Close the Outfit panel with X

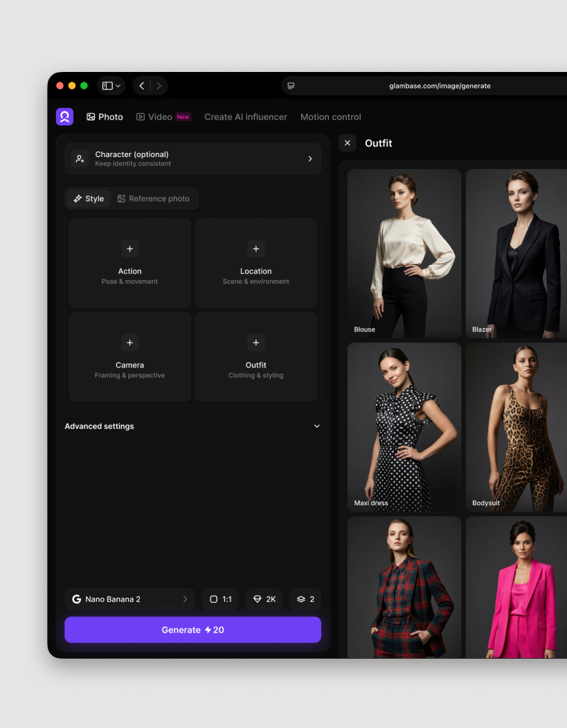click(x=348, y=143)
